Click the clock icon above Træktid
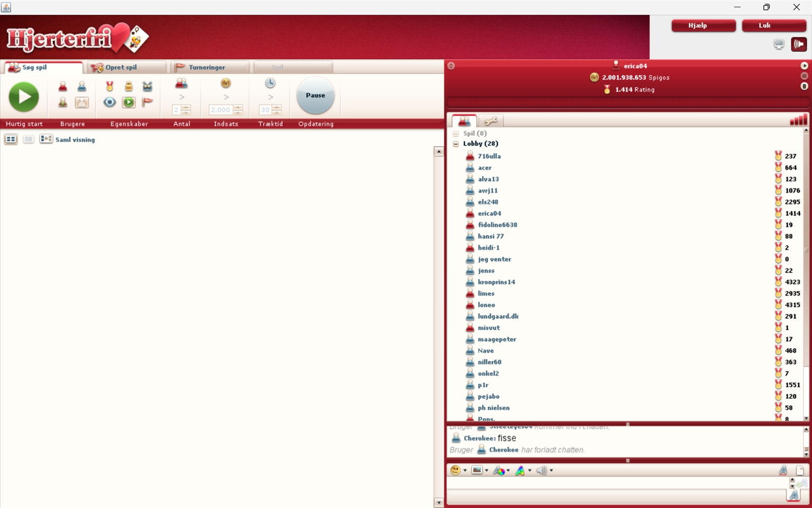The image size is (812, 508). pyautogui.click(x=270, y=83)
